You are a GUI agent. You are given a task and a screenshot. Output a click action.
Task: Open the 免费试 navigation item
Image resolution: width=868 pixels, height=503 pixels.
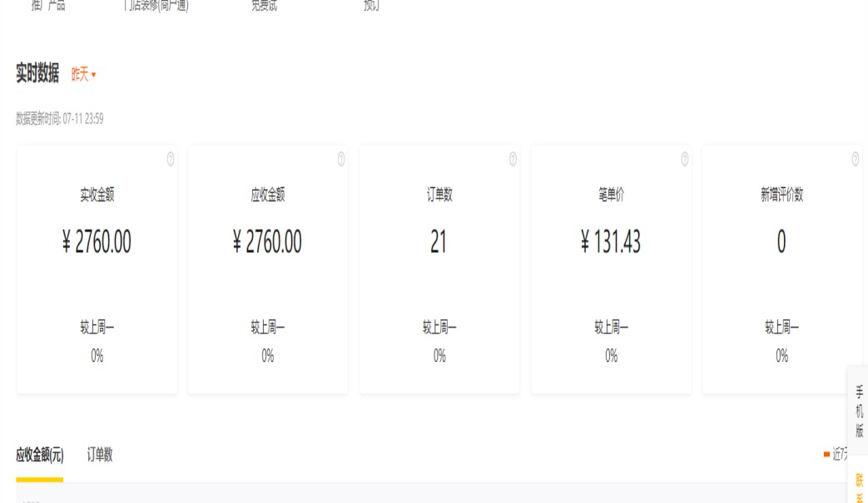264,6
